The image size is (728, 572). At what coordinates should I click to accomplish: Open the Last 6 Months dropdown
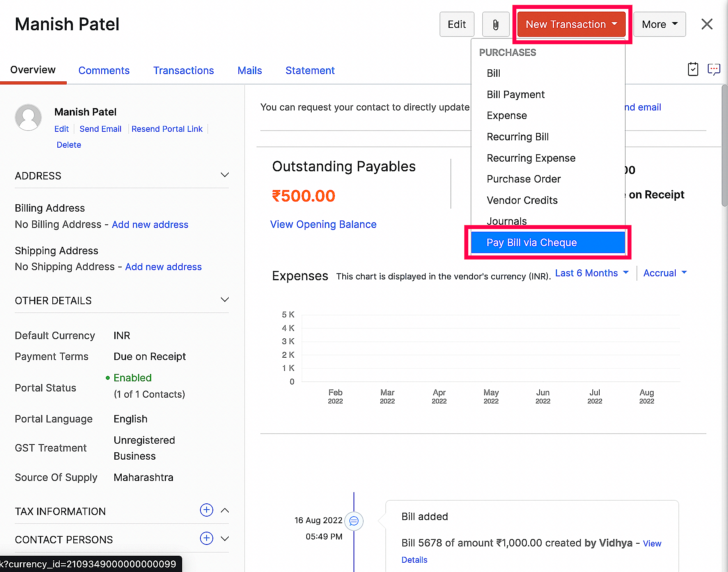click(x=592, y=273)
